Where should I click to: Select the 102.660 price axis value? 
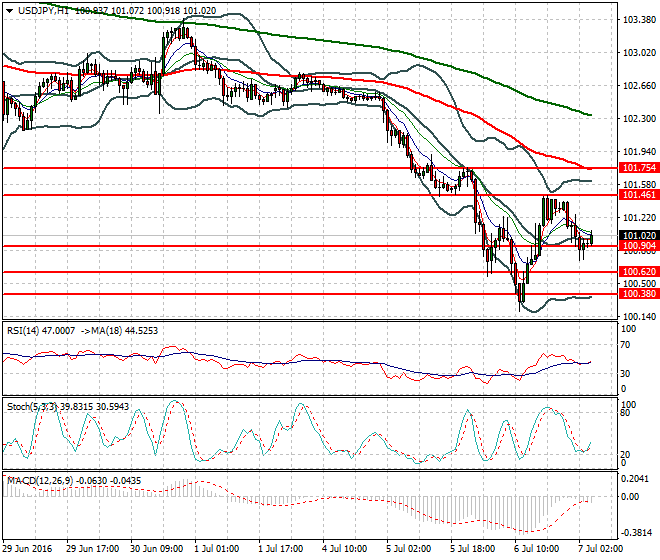pos(639,85)
